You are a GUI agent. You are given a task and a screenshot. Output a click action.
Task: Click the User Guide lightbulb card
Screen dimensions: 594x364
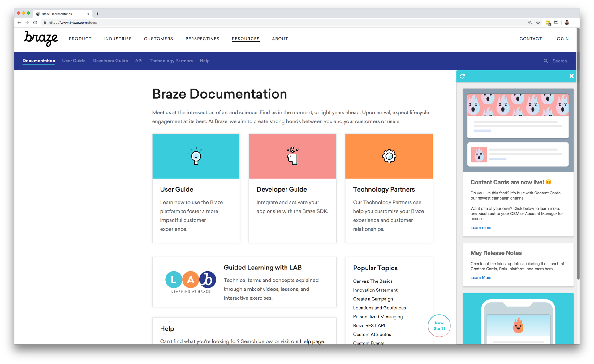196,156
